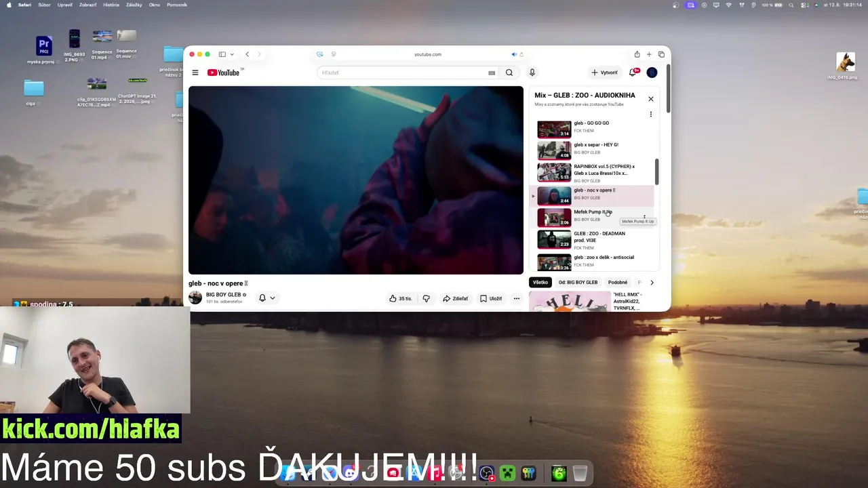This screenshot has width=868, height=488.
Task: Select the Všetko filter chip
Action: coord(540,283)
